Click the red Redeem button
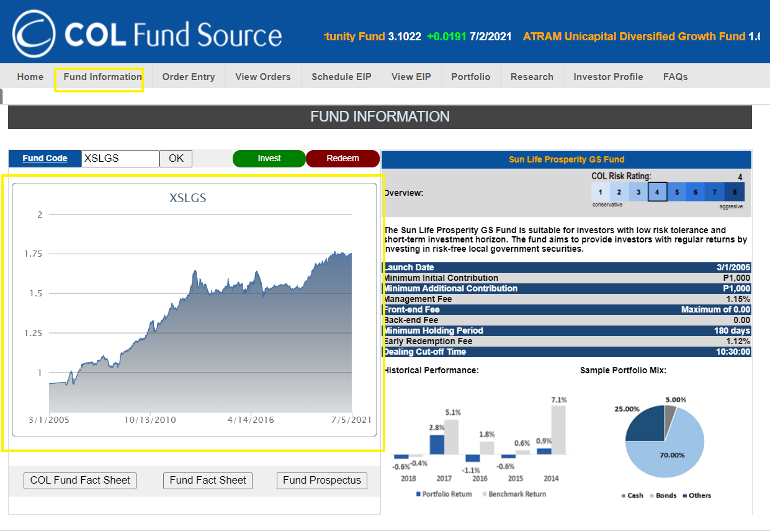The width and height of the screenshot is (770, 532). point(342,158)
